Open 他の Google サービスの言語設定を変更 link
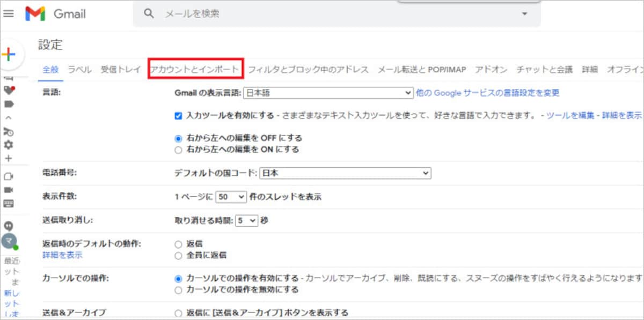This screenshot has height=320, width=644. pyautogui.click(x=488, y=93)
